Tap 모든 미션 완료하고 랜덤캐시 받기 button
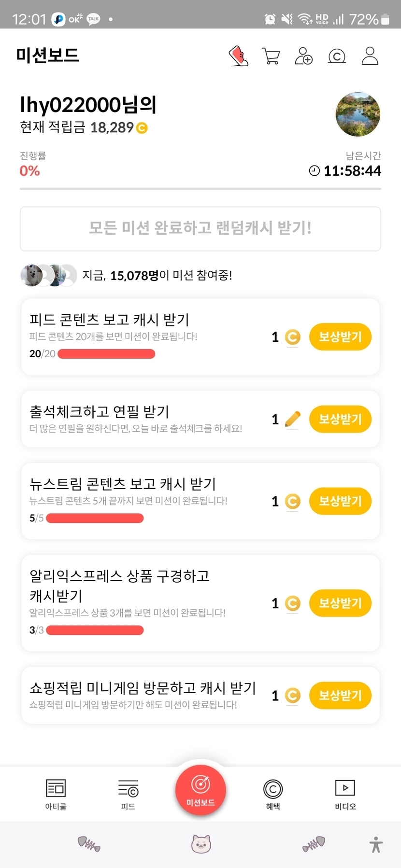Screen dimensions: 401x868 200,228
